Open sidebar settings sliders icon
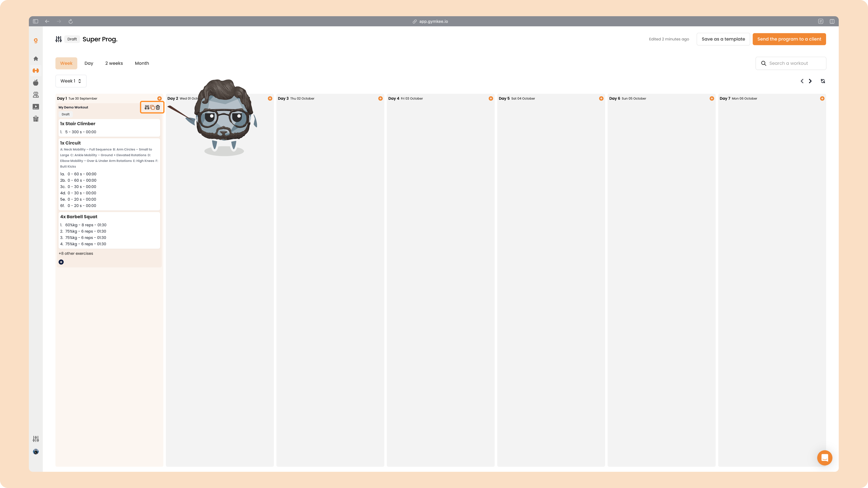 (x=36, y=439)
